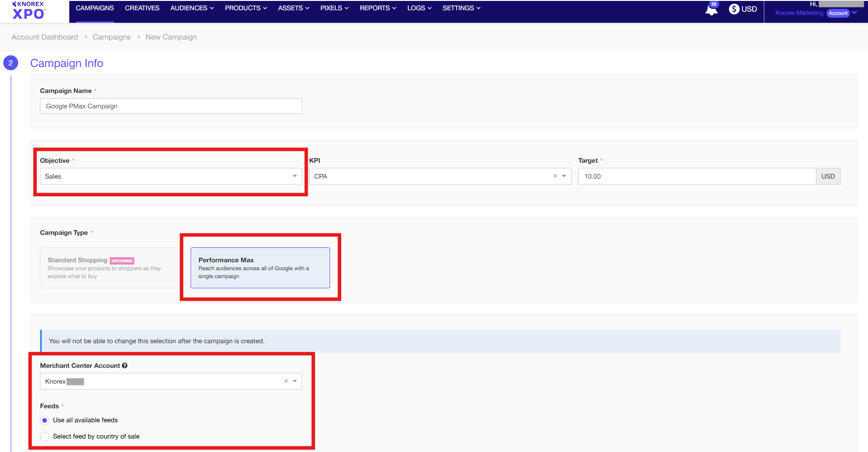Open Campaigns breadcrumb link
Screen dimensions: 868x452
pos(112,37)
